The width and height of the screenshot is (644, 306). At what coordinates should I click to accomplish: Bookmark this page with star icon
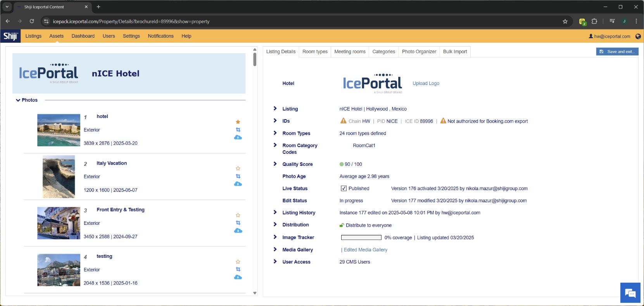coord(565,21)
